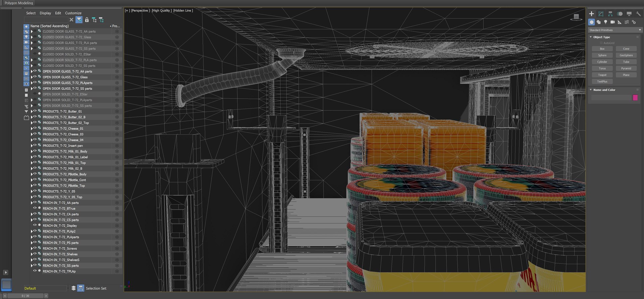This screenshot has width=644, height=299.
Task: Select the Cameras category in Create panel
Action: point(612,22)
